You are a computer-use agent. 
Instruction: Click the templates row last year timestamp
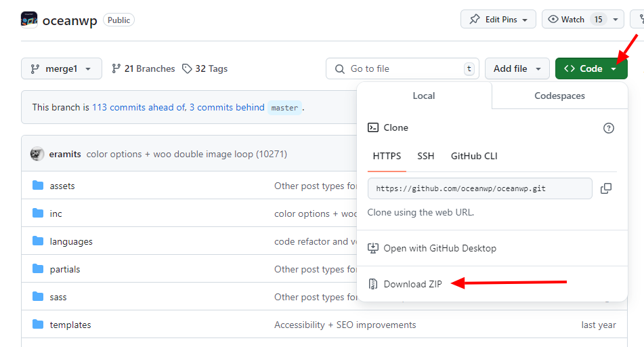click(599, 325)
